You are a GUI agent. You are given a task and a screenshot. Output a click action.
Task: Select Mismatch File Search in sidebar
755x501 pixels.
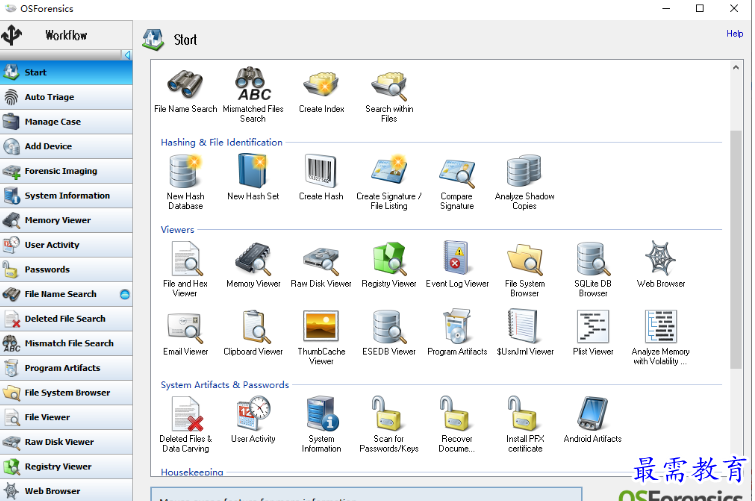click(66, 343)
